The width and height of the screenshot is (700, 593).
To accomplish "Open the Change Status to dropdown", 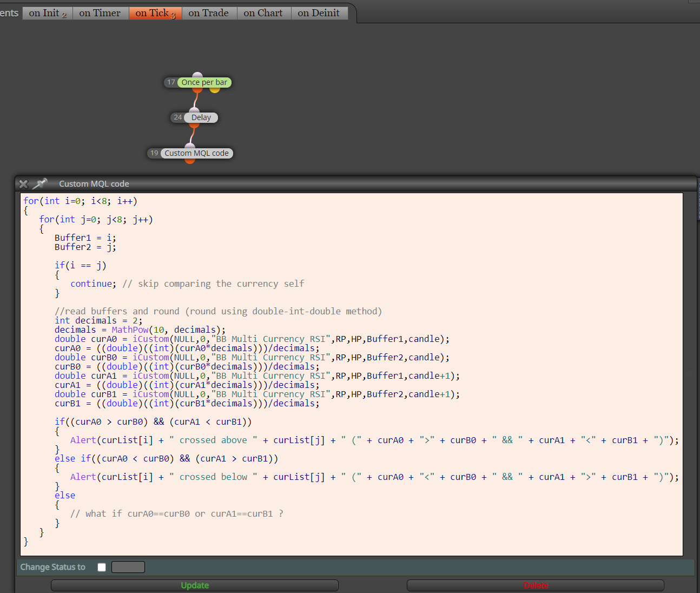I will coord(128,567).
